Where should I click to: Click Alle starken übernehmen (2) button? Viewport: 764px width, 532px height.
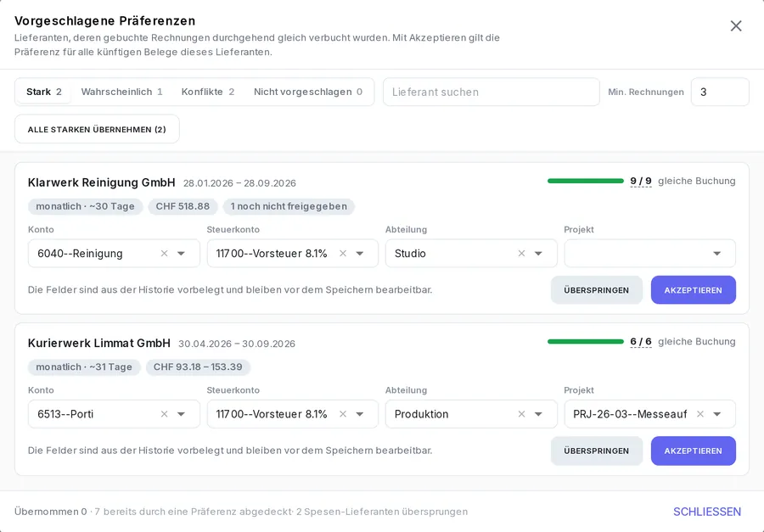(x=97, y=129)
